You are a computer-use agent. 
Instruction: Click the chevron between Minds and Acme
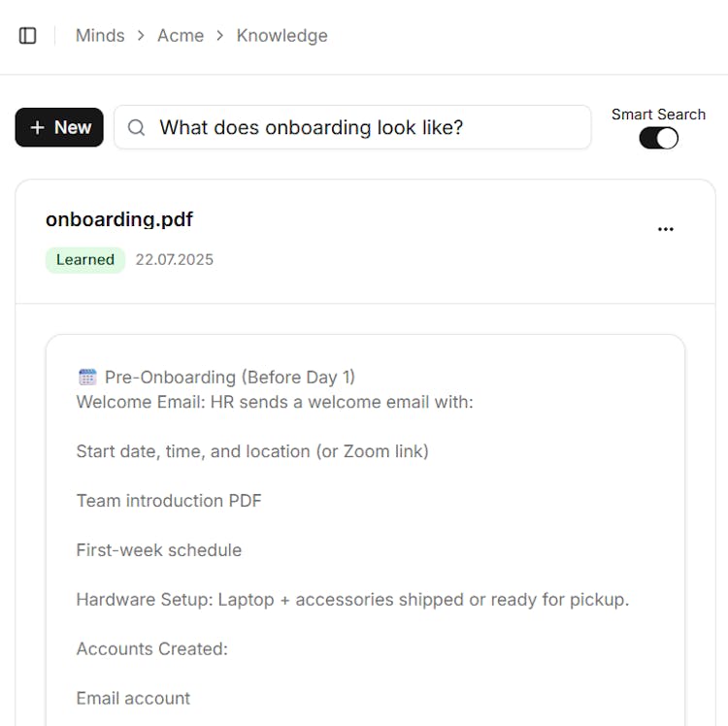tap(141, 36)
